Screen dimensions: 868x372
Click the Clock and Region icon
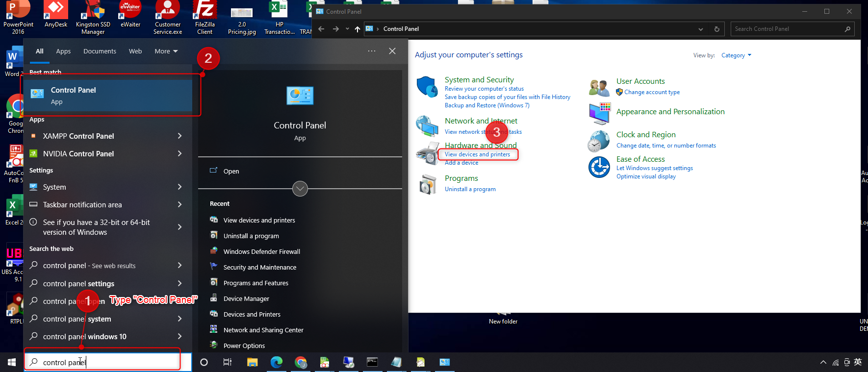599,142
